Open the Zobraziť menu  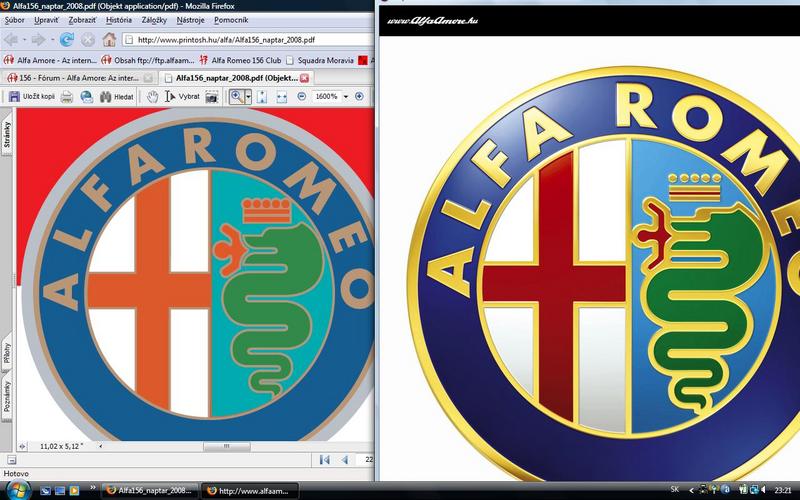tap(82, 20)
